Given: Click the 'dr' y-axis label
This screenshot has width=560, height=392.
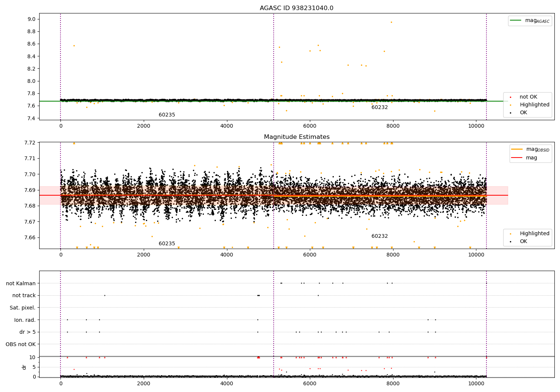Looking at the screenshot, I should [x=24, y=367].
